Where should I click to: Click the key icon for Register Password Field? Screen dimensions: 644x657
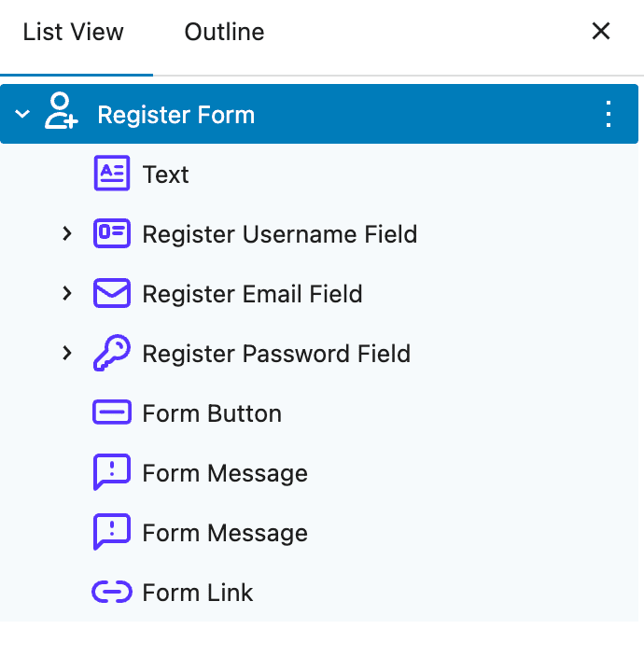pyautogui.click(x=112, y=354)
